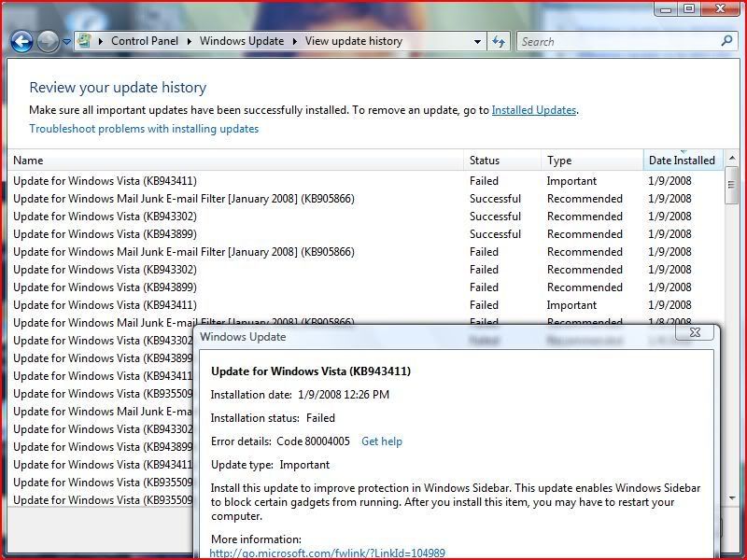Click the Back navigation arrow button

[22, 41]
